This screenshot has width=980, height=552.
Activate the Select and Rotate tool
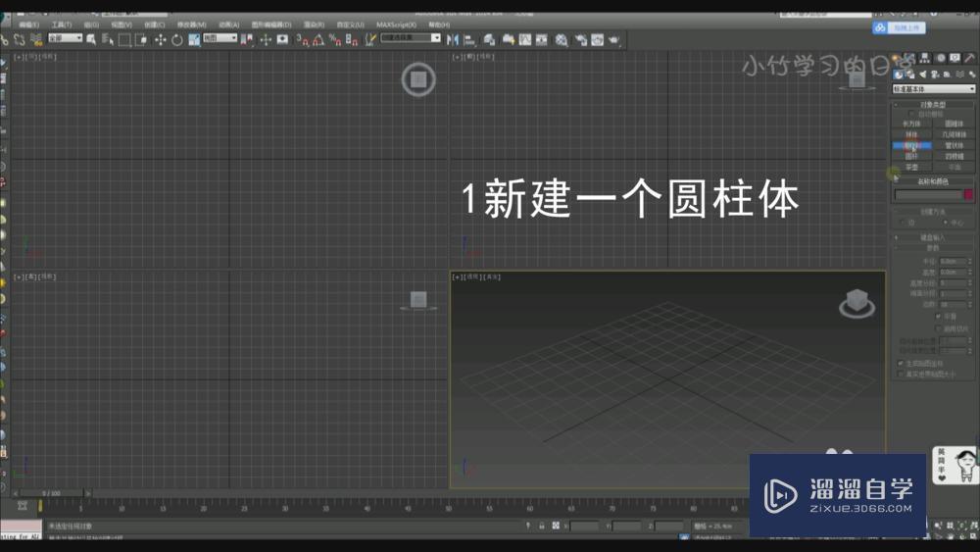176,40
